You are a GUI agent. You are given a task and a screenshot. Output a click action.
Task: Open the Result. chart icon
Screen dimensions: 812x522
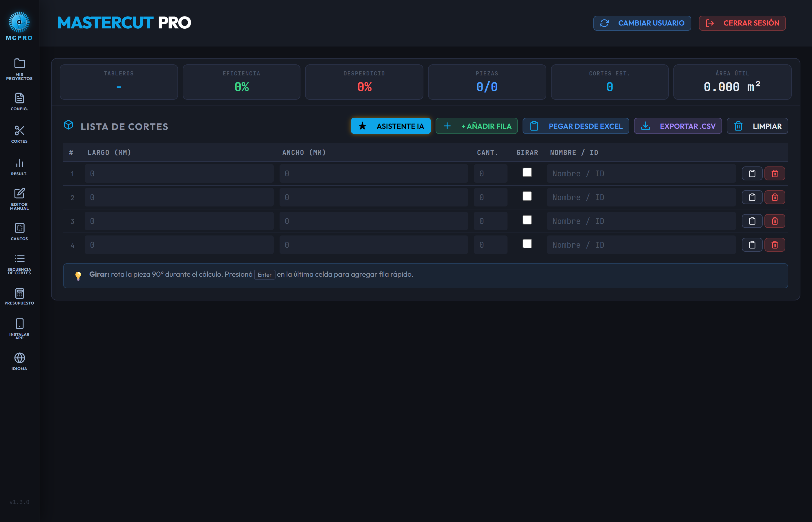[19, 163]
